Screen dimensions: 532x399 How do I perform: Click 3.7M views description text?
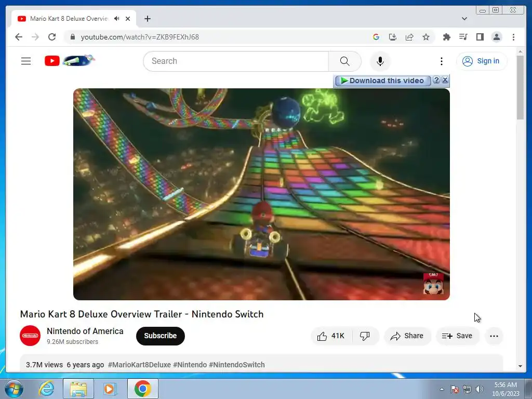(44, 365)
